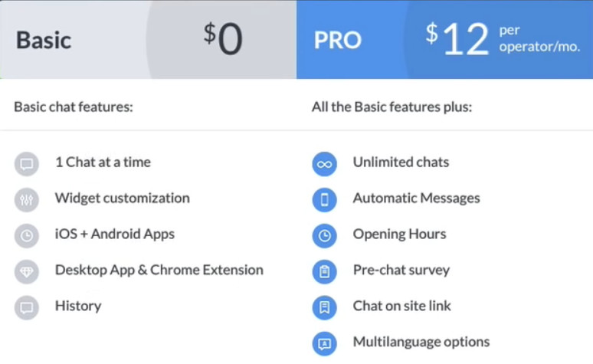Image resolution: width=593 pixels, height=364 pixels.
Task: Click the clock icon next to iOS + Android Apps
Action: click(x=27, y=236)
